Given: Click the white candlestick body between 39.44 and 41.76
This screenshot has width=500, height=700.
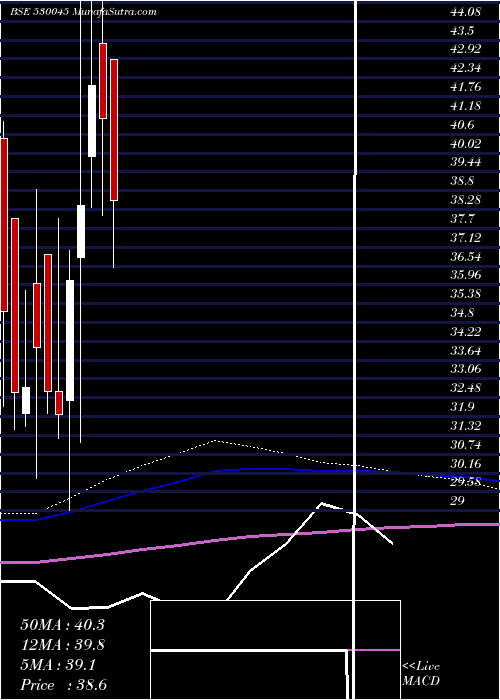Looking at the screenshot, I should click(92, 121).
